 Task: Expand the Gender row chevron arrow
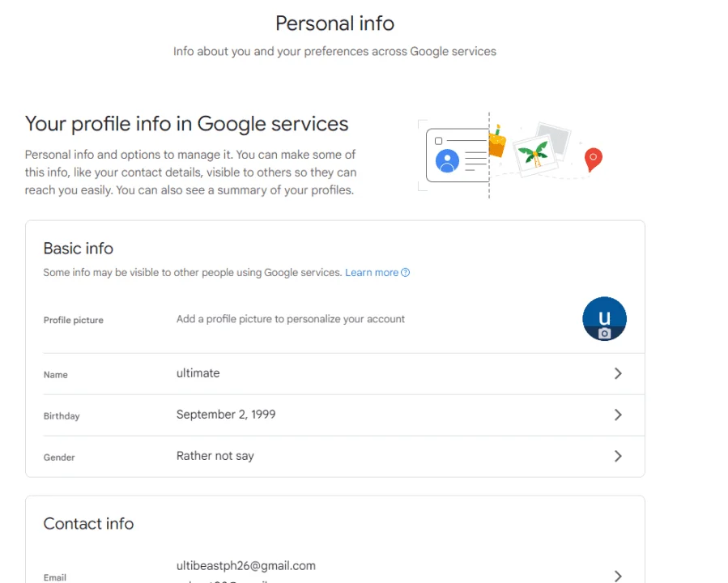[618, 457]
